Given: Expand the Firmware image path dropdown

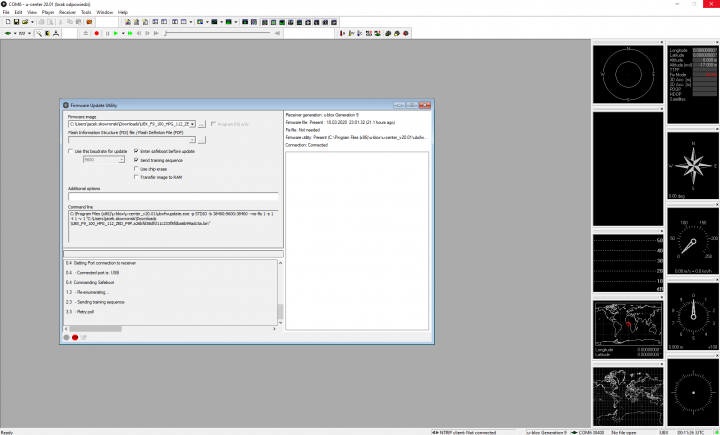Looking at the screenshot, I should pos(191,124).
